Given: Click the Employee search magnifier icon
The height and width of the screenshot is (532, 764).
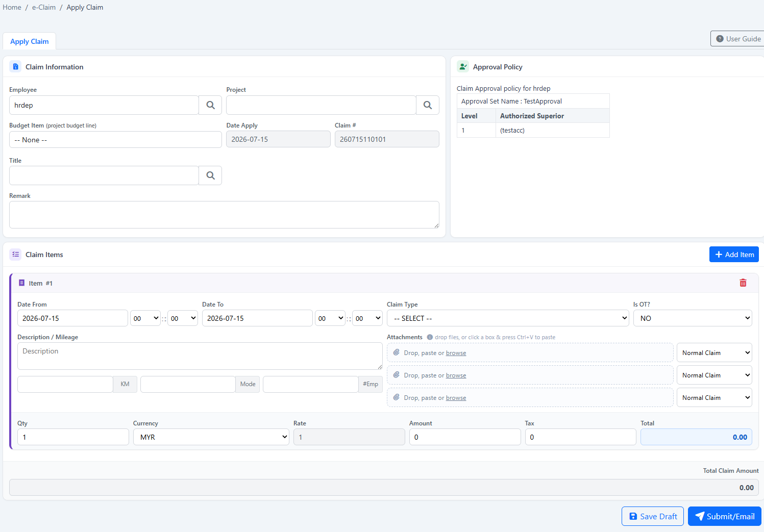Looking at the screenshot, I should click(210, 105).
